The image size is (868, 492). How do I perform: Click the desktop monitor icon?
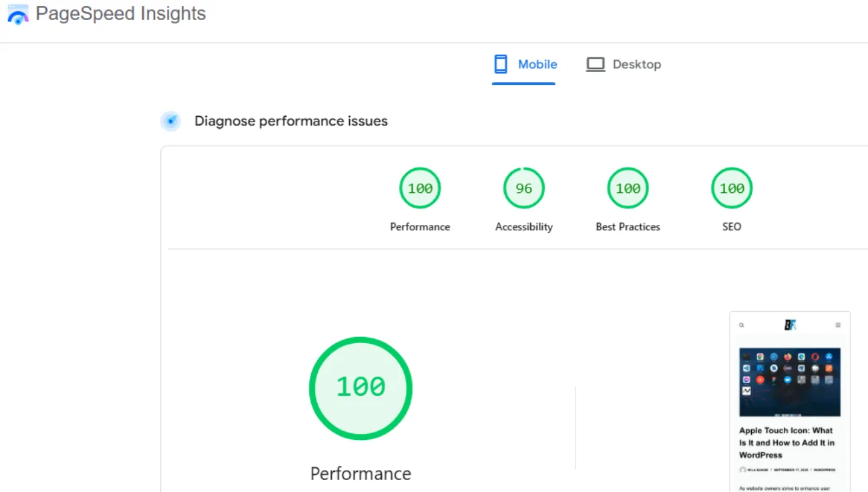point(595,64)
